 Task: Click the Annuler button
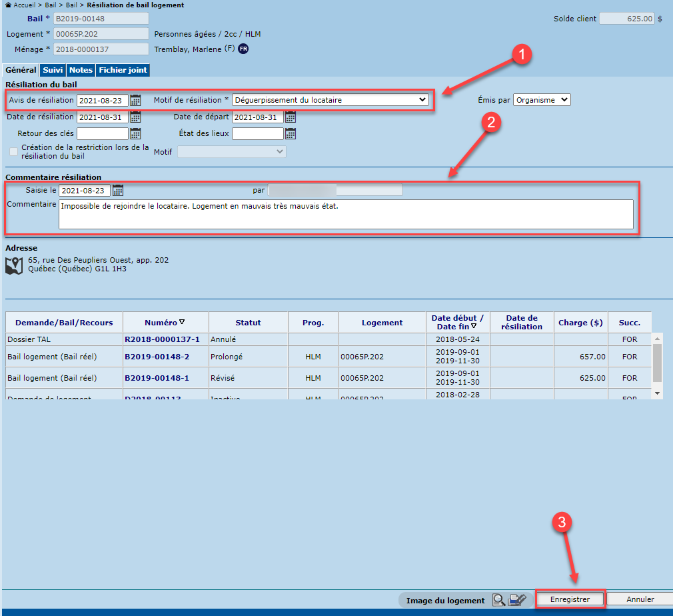(640, 599)
